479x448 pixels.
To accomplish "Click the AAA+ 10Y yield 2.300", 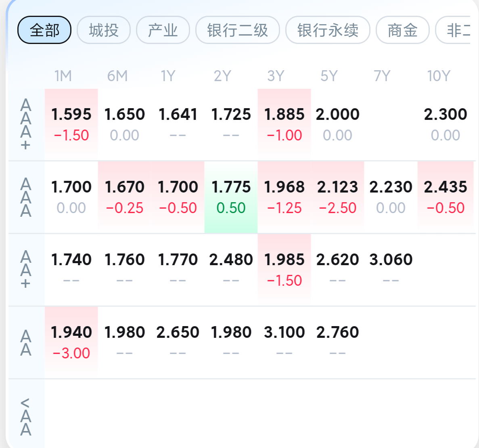I will click(x=446, y=123).
